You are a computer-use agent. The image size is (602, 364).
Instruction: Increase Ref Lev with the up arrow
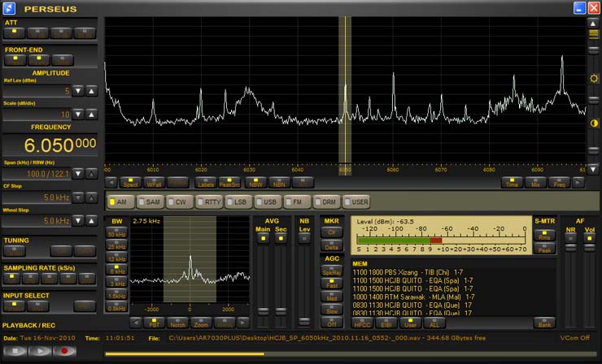click(x=91, y=91)
